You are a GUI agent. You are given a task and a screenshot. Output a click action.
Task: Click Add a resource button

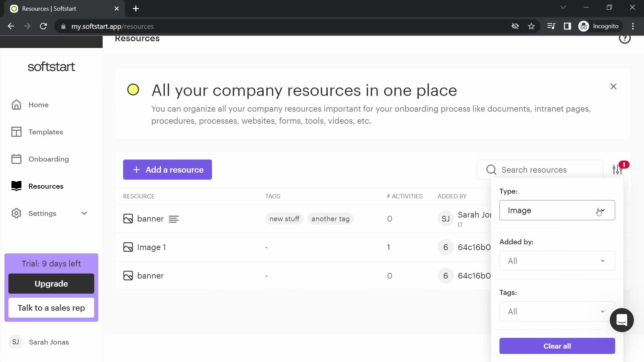[x=167, y=170]
